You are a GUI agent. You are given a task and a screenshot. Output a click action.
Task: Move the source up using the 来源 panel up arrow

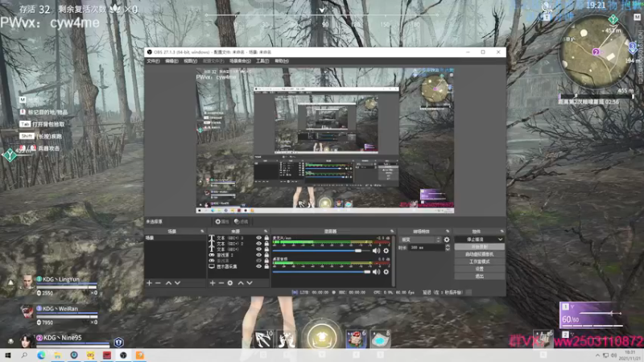(241, 283)
